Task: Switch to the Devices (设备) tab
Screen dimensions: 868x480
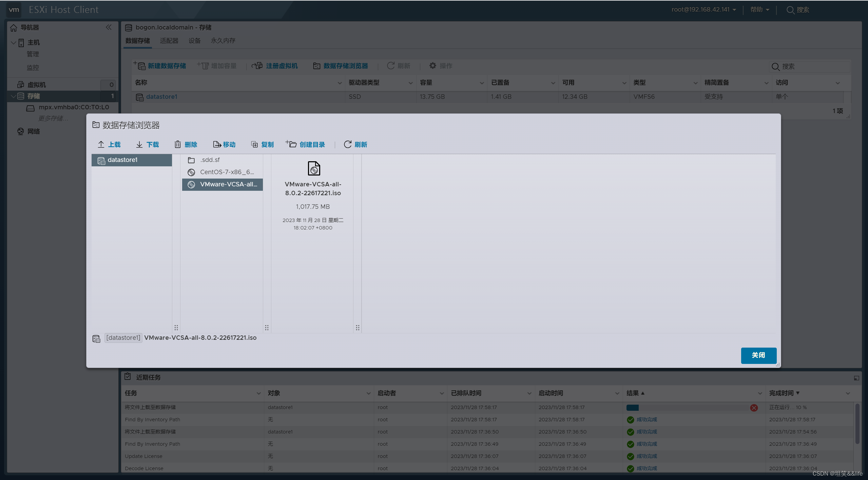Action: pyautogui.click(x=195, y=41)
